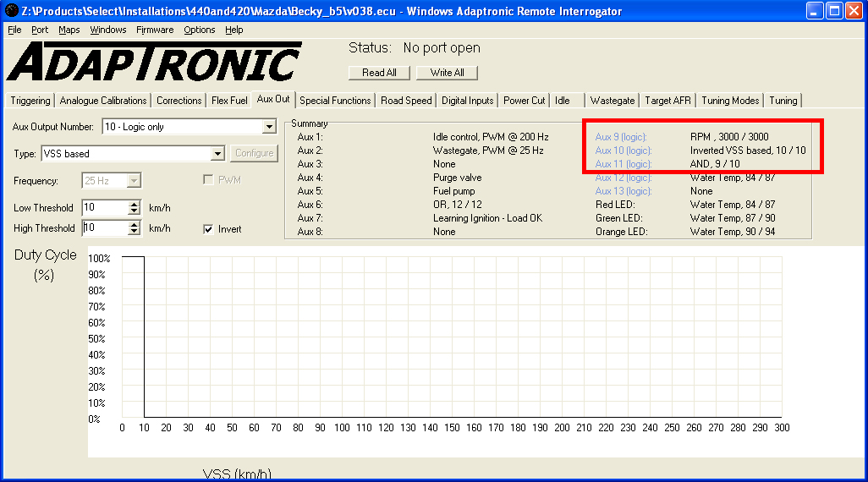Open the Maps menu
This screenshot has height=482, width=868.
click(69, 30)
